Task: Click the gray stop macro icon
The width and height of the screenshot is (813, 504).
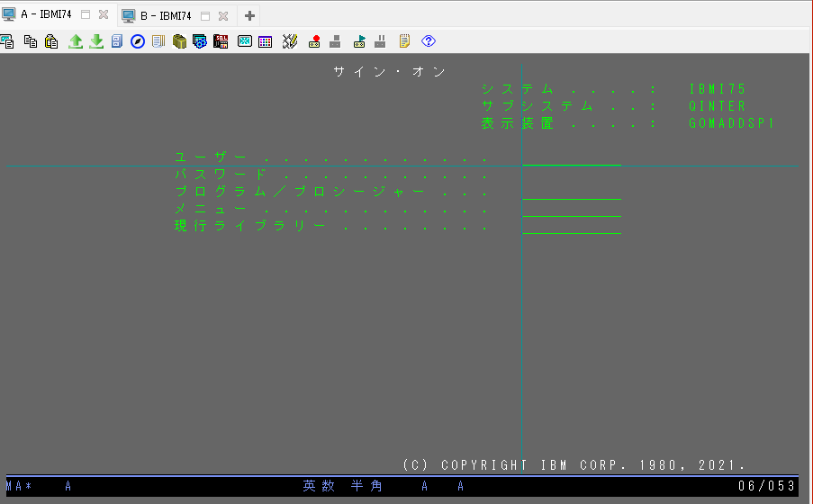Action: [x=335, y=41]
